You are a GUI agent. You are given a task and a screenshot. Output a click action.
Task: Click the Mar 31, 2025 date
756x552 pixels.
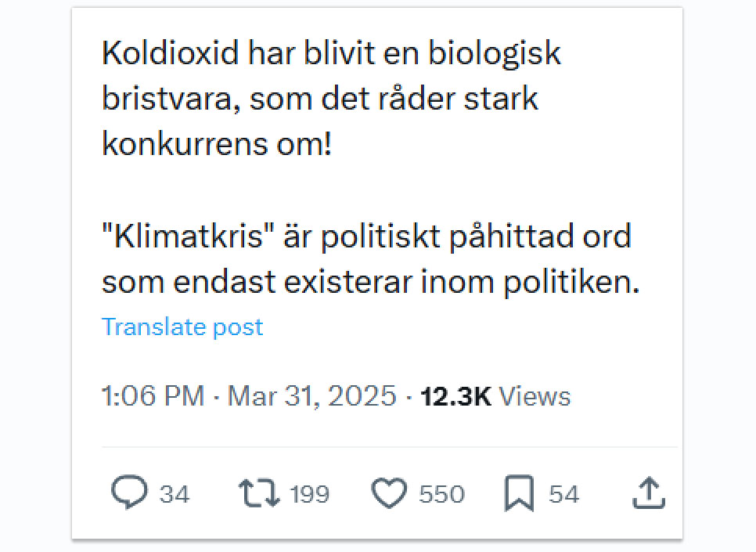311,396
